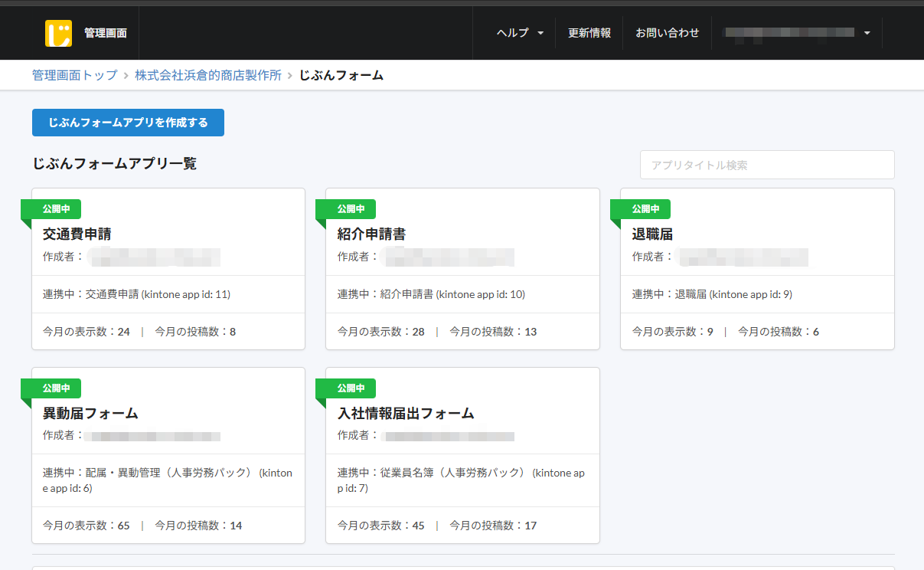This screenshot has height=570, width=924.
Task: Select the 更新情報 menu item
Action: click(x=589, y=32)
